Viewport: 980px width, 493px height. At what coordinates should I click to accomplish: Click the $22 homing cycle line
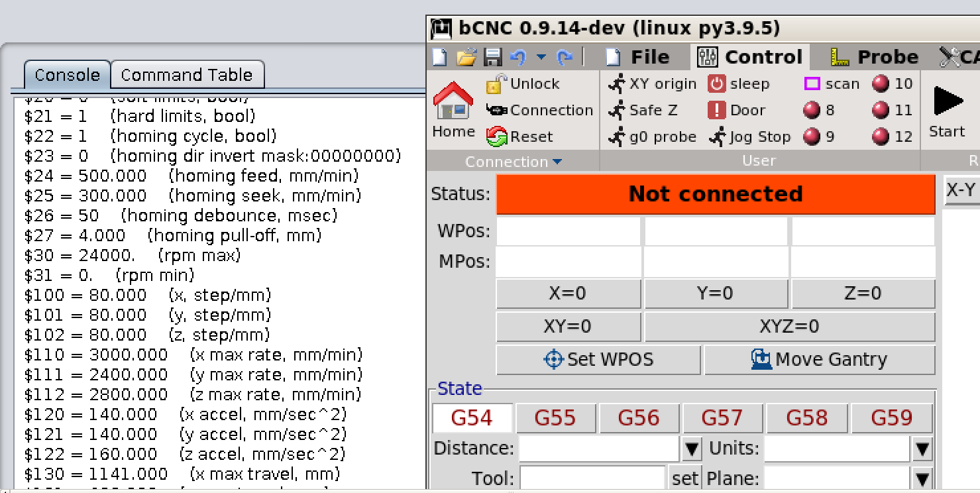[x=150, y=137]
